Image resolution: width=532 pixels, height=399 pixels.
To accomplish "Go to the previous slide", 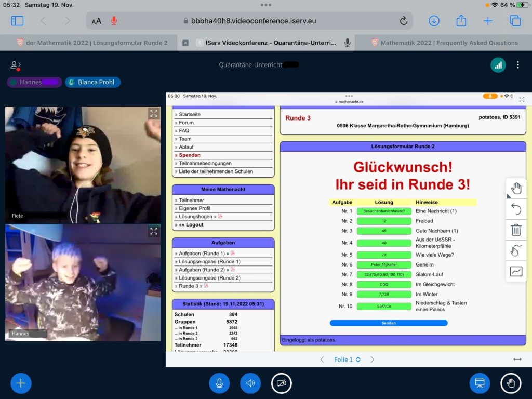I will click(x=322, y=360).
